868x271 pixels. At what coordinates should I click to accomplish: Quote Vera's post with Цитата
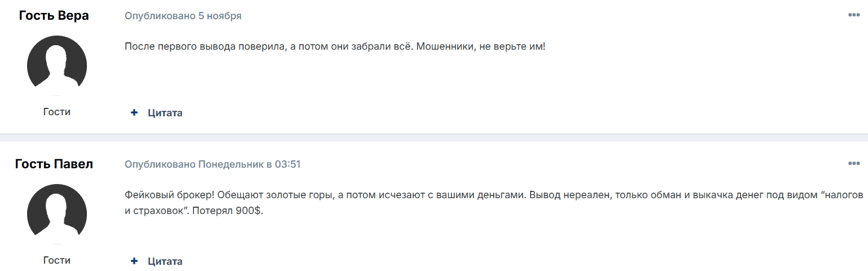165,113
